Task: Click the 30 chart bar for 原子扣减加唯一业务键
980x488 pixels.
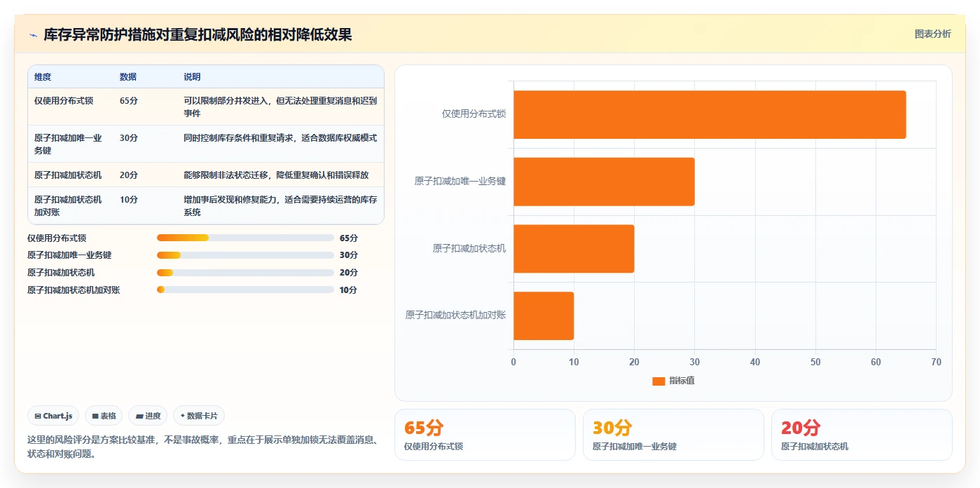Action: [604, 182]
